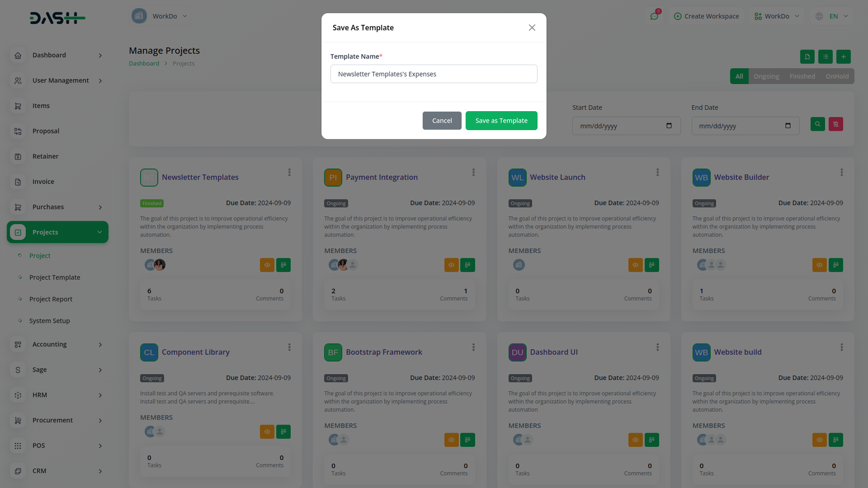Click the Save as Template button

click(501, 120)
